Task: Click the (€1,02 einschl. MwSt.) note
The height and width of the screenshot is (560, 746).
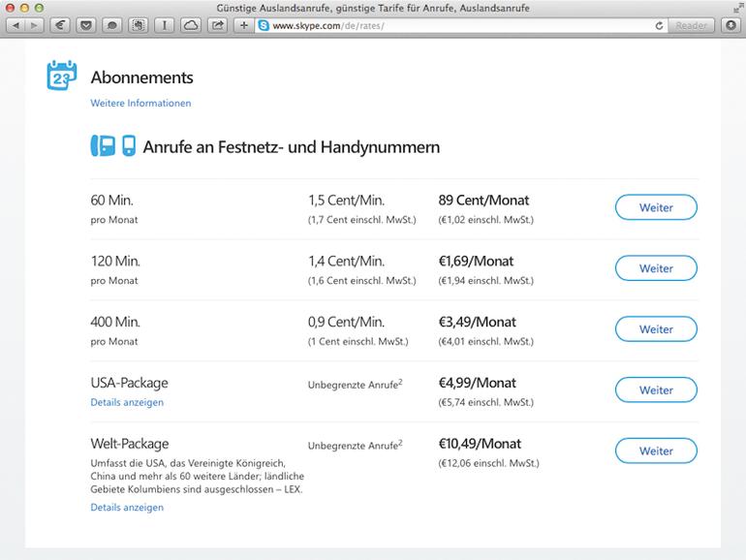Action: coord(485,220)
